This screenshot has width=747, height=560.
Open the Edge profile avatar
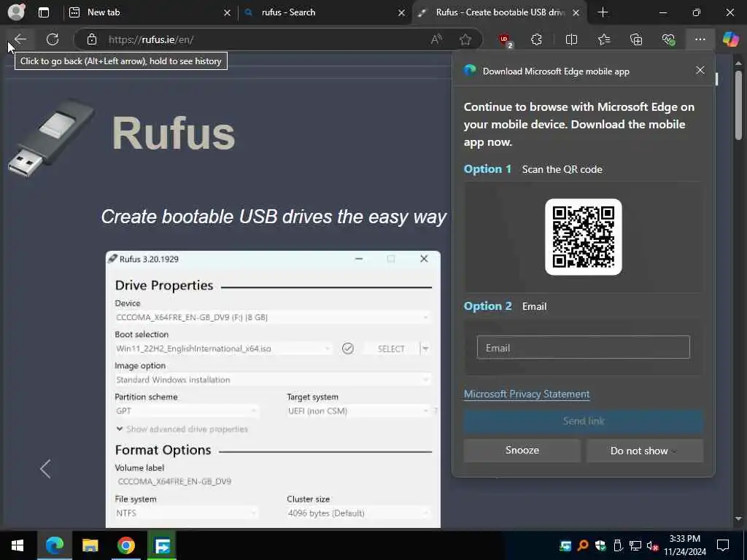(x=16, y=12)
